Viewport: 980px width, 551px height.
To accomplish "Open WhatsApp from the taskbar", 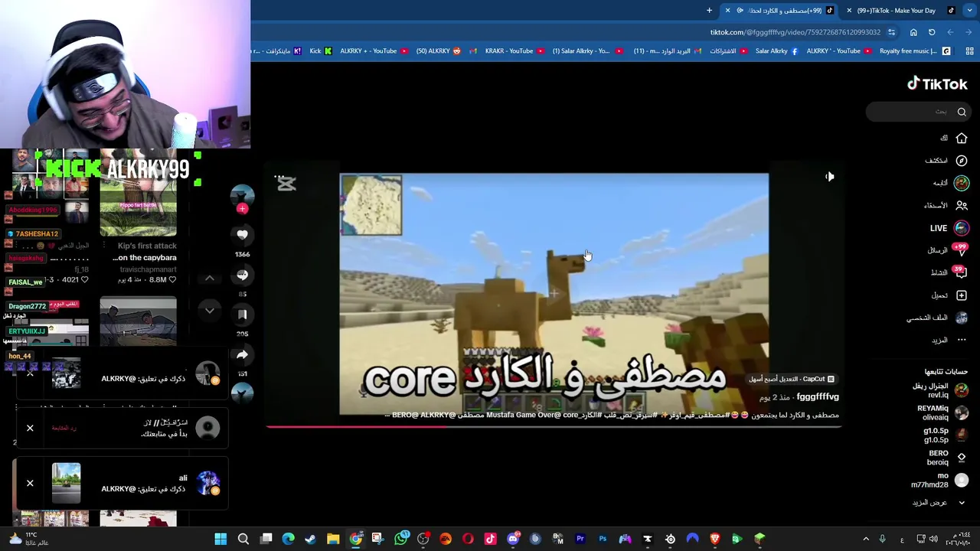I will (x=400, y=540).
